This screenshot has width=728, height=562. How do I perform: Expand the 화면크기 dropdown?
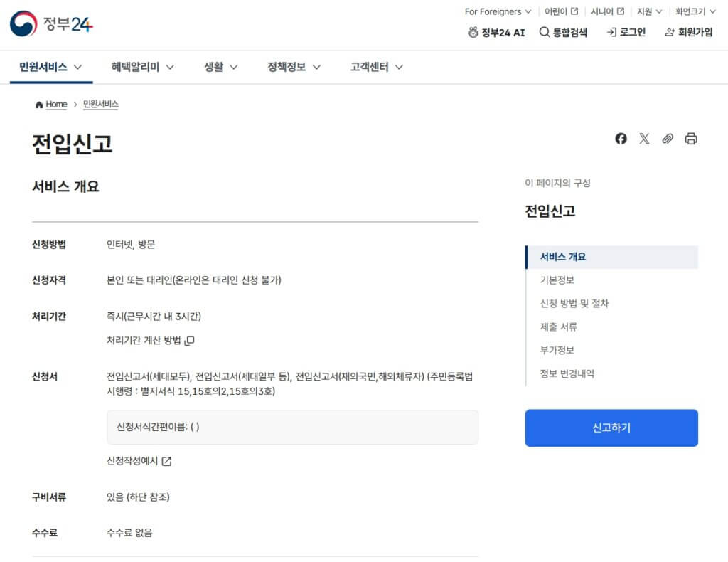coord(693,11)
